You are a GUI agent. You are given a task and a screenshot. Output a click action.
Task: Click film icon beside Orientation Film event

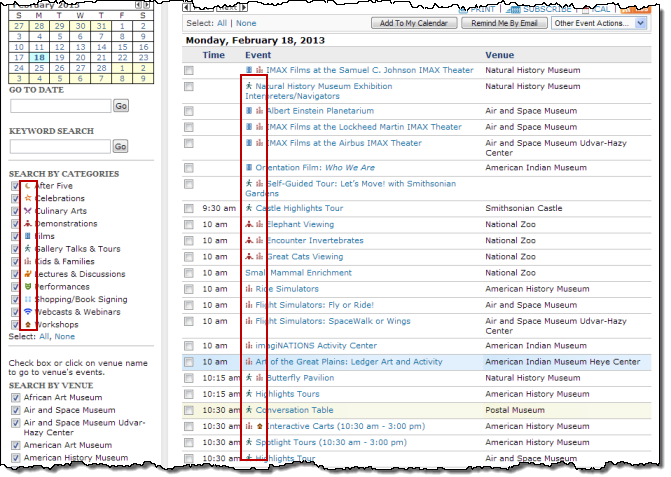click(249, 167)
